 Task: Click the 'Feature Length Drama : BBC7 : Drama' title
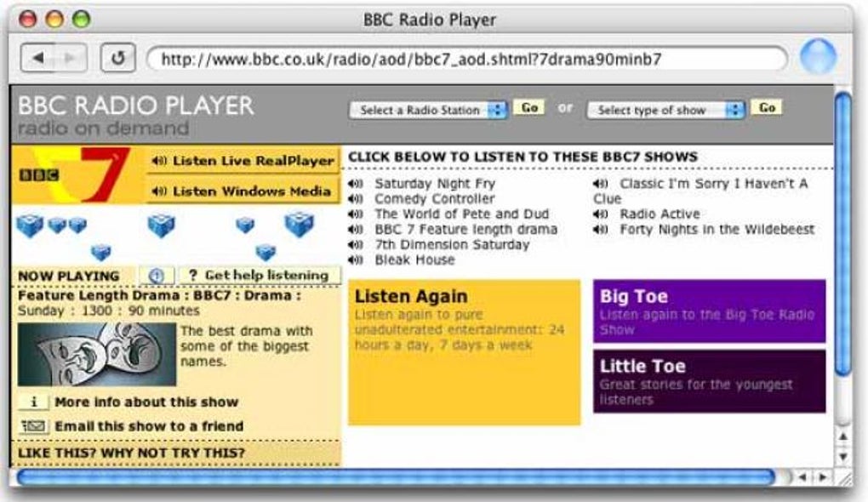159,295
